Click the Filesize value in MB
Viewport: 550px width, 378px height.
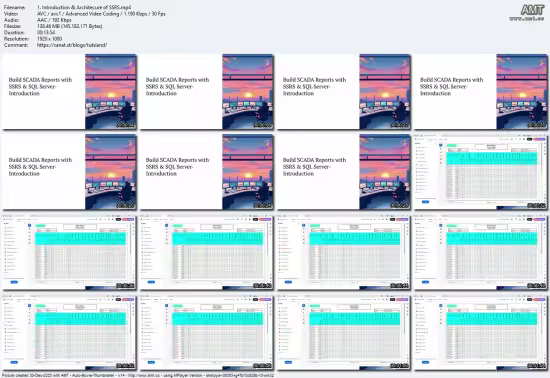[69, 26]
